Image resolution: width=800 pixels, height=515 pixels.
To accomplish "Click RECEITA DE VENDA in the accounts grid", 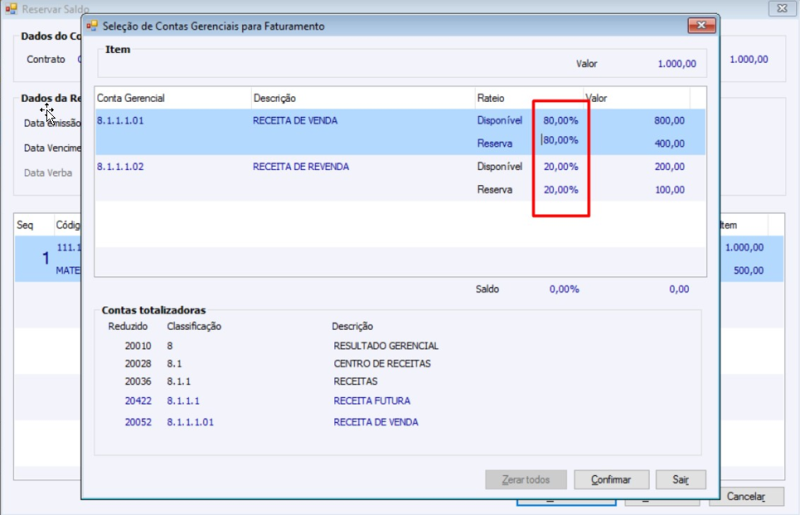I will 295,120.
